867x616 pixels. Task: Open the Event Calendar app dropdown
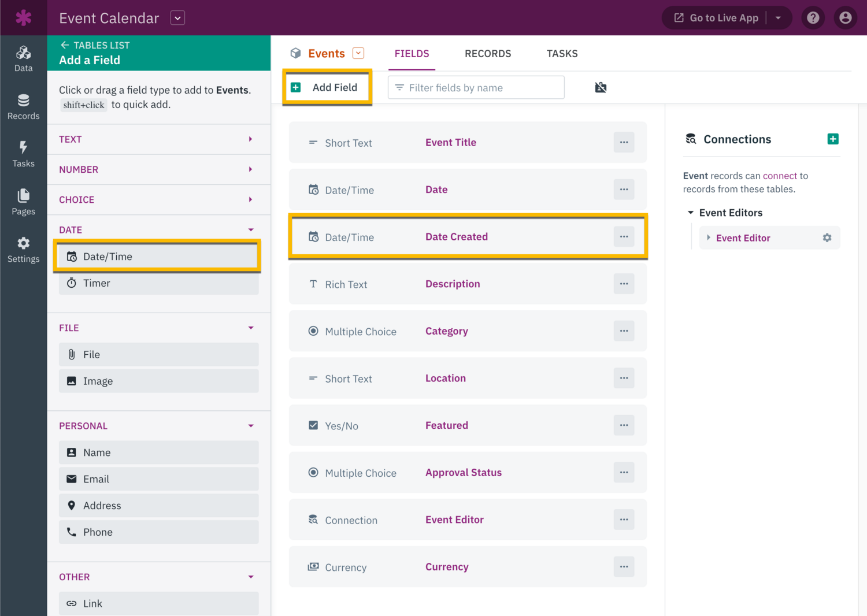coord(177,18)
